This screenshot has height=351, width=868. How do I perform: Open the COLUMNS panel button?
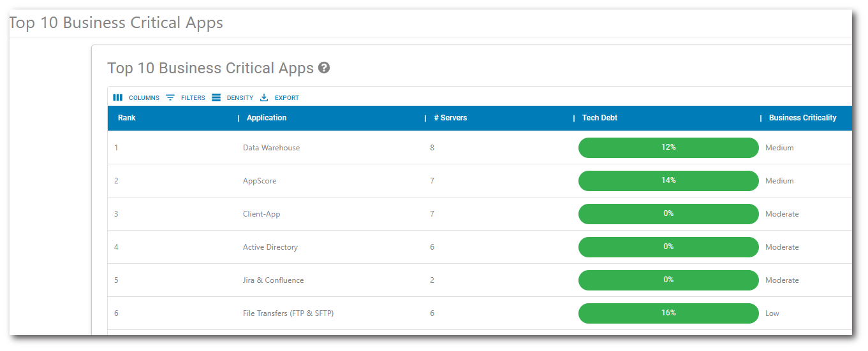click(x=143, y=98)
